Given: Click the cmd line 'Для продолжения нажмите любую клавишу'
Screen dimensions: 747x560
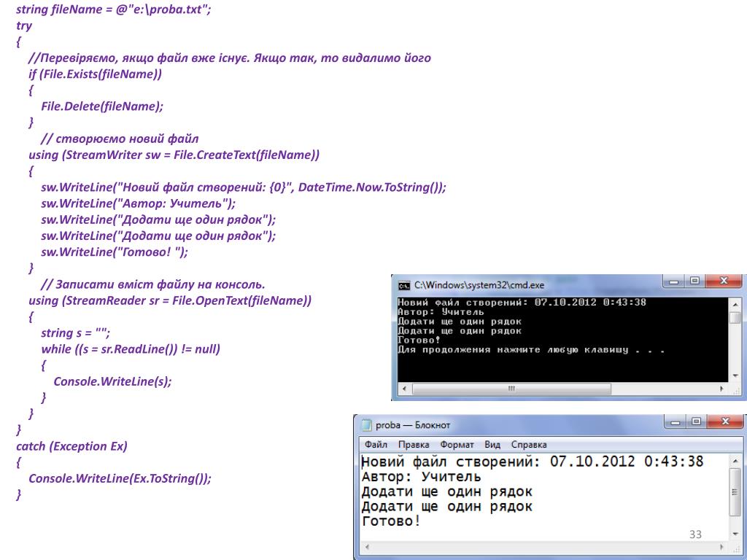Looking at the screenshot, I should 513,350.
